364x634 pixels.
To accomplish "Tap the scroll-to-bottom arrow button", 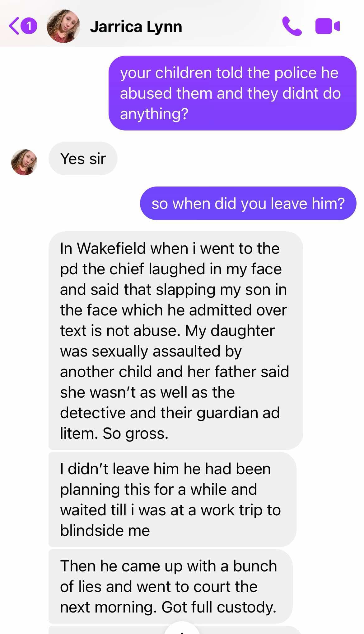I will point(182,628).
